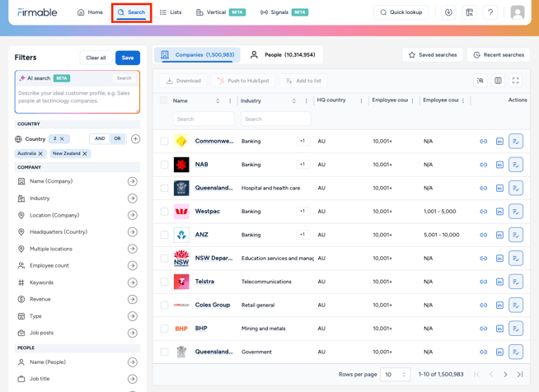Open the Rows per page dropdown
Screen dimensions: 539x392
396,375
